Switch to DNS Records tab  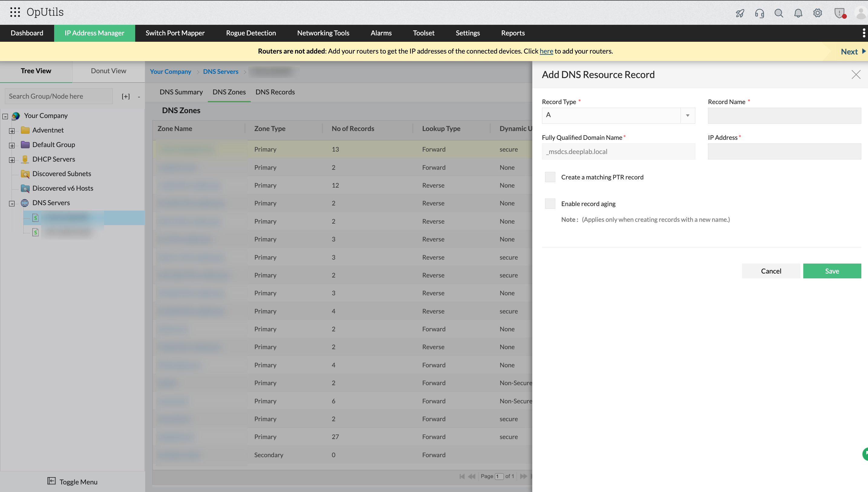(275, 92)
